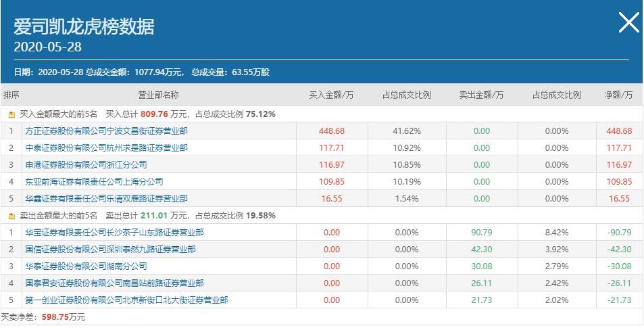Select the 1.54% ratio cell
The image size is (644, 328).
click(x=407, y=199)
